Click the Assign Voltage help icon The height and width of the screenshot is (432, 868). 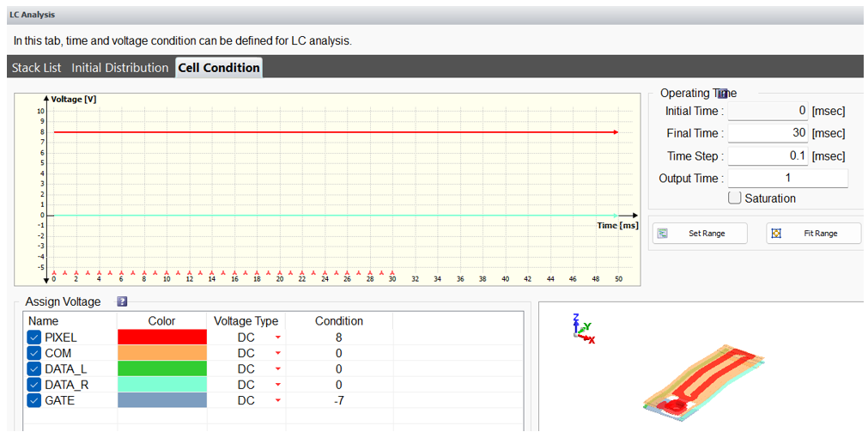[122, 301]
